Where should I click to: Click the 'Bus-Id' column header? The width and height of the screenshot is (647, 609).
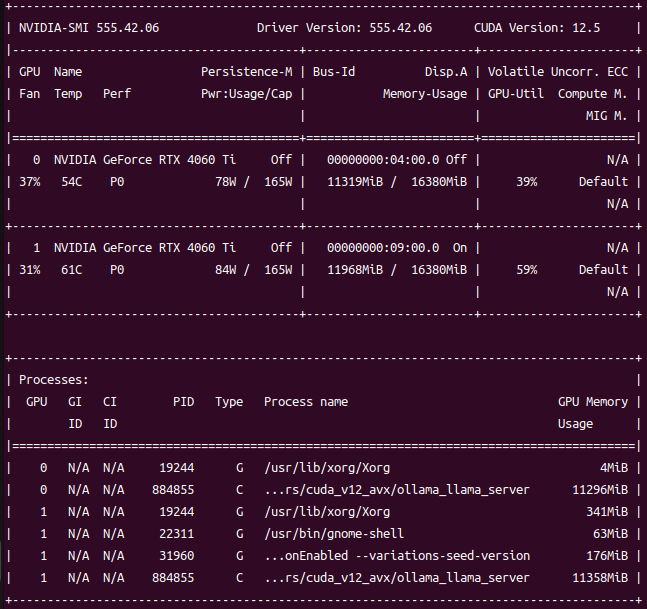(334, 72)
